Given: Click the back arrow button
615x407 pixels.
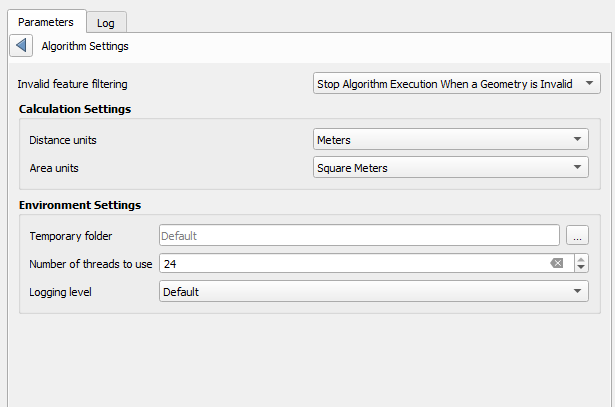Looking at the screenshot, I should click(x=22, y=46).
